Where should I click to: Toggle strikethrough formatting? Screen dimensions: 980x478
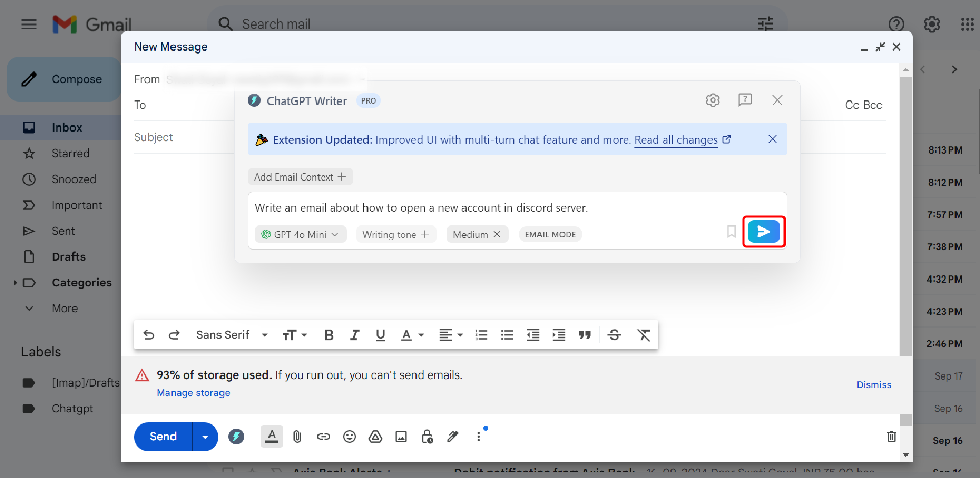tap(614, 335)
